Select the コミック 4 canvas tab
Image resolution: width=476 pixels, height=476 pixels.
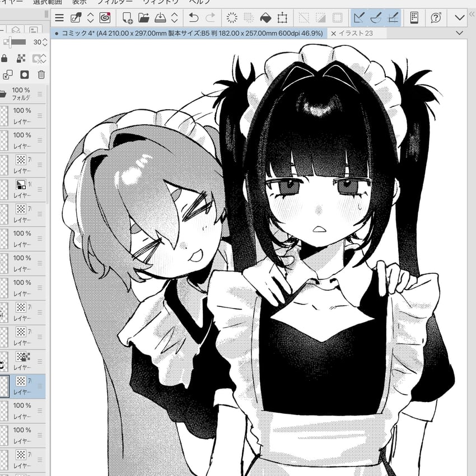click(189, 34)
